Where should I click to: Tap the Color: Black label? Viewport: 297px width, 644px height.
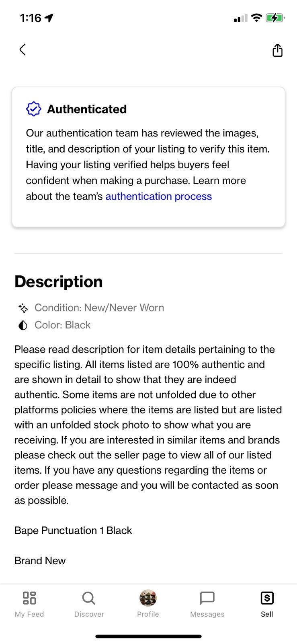click(63, 325)
